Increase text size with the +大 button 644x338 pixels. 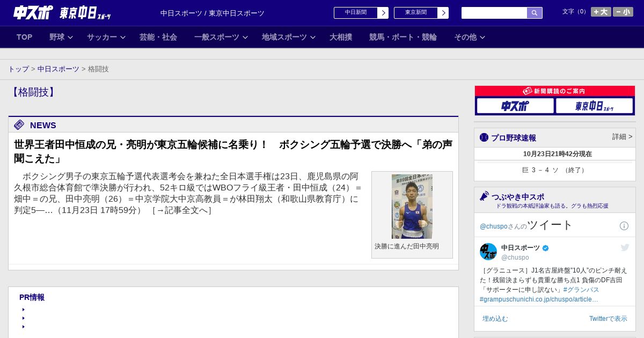tap(601, 12)
